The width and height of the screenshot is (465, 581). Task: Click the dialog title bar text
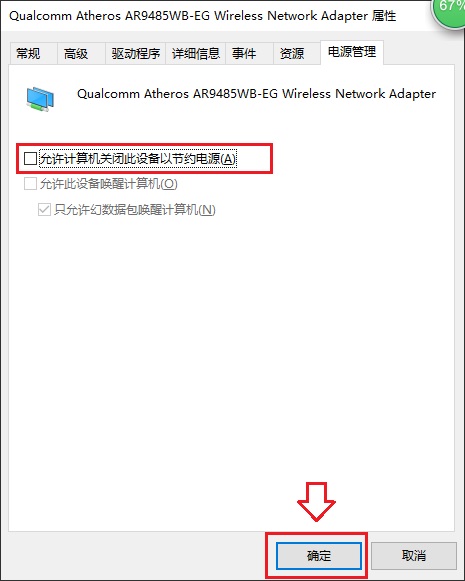(202, 16)
